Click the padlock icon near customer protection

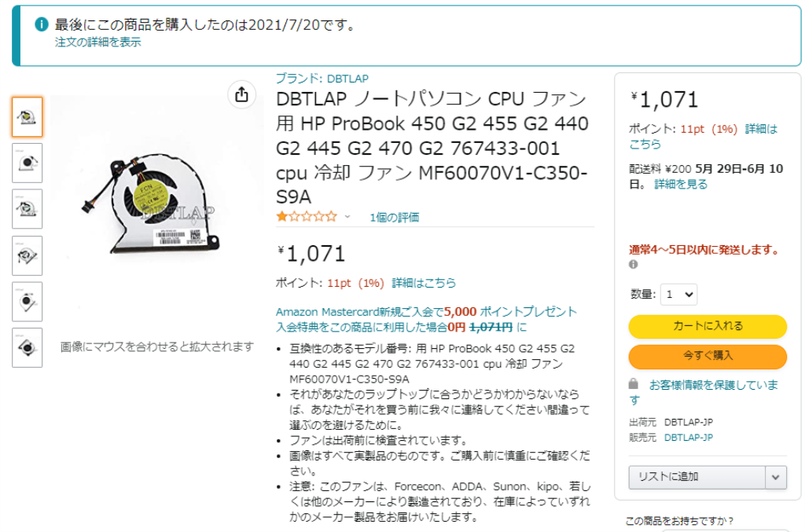tap(634, 383)
